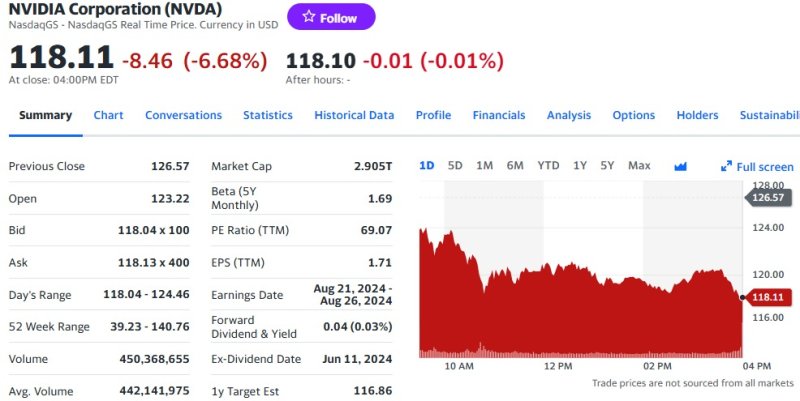Select the 1M chart range
The width and height of the screenshot is (800, 401).
point(484,166)
